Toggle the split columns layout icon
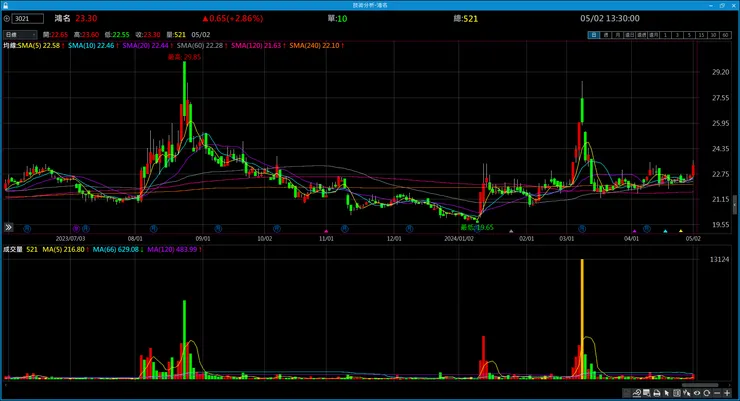The image size is (740, 401). pos(677,393)
